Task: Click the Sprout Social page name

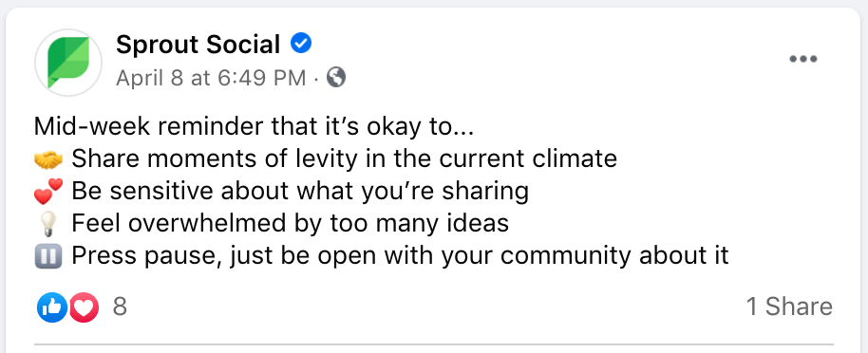Action: pyautogui.click(x=198, y=45)
